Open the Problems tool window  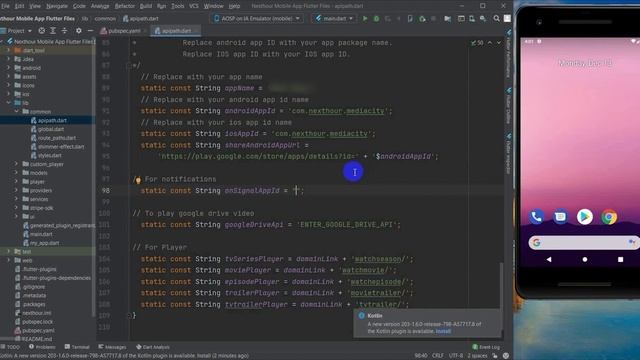click(x=42, y=347)
